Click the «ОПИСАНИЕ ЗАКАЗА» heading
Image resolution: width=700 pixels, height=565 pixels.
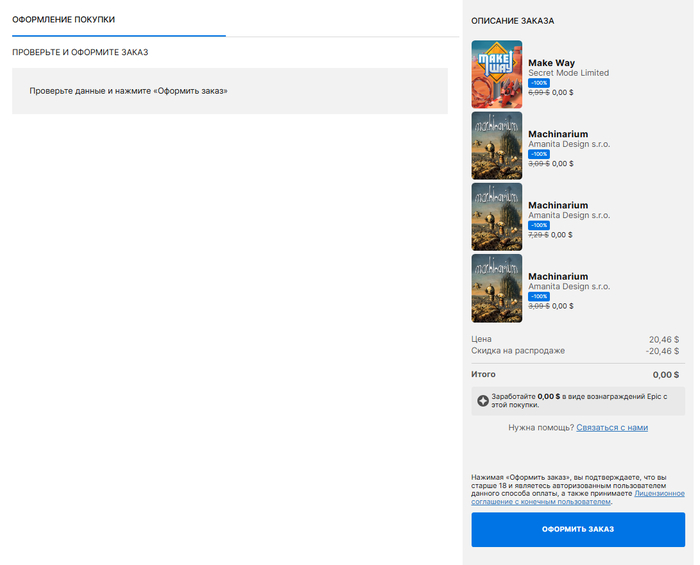512,21
